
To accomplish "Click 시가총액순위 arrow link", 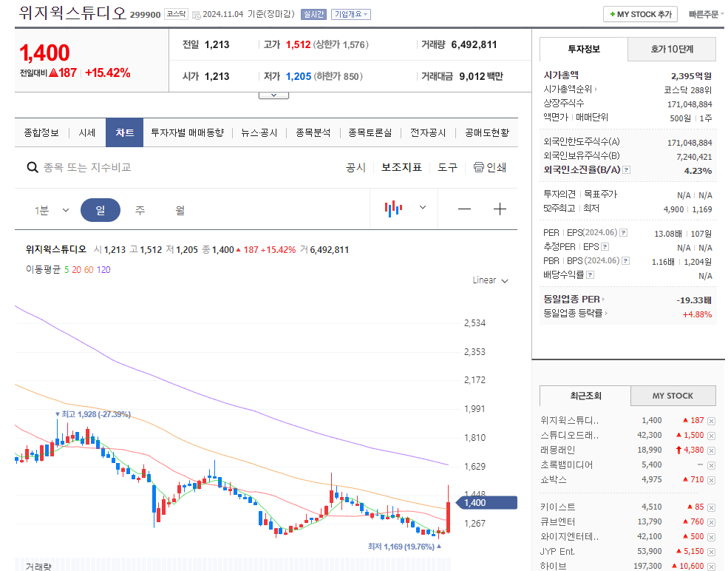I will pyautogui.click(x=571, y=89).
